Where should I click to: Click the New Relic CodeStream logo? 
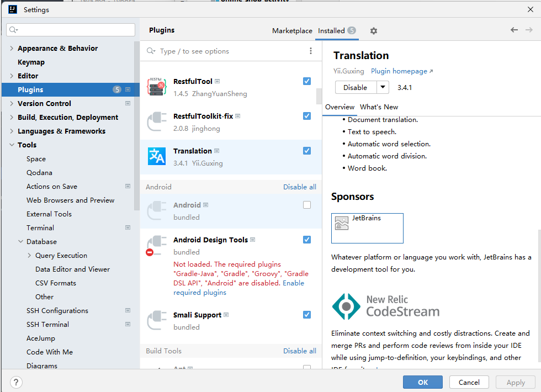tap(385, 306)
